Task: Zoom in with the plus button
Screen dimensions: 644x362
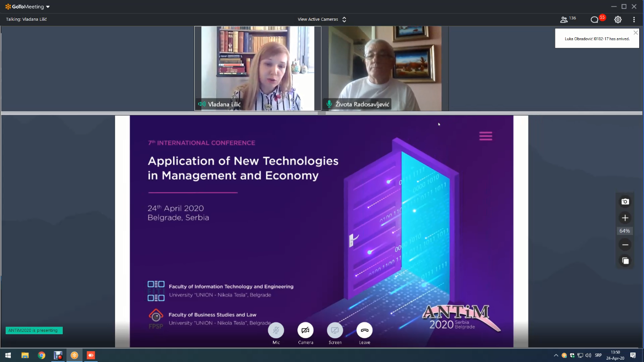Action: (x=625, y=218)
